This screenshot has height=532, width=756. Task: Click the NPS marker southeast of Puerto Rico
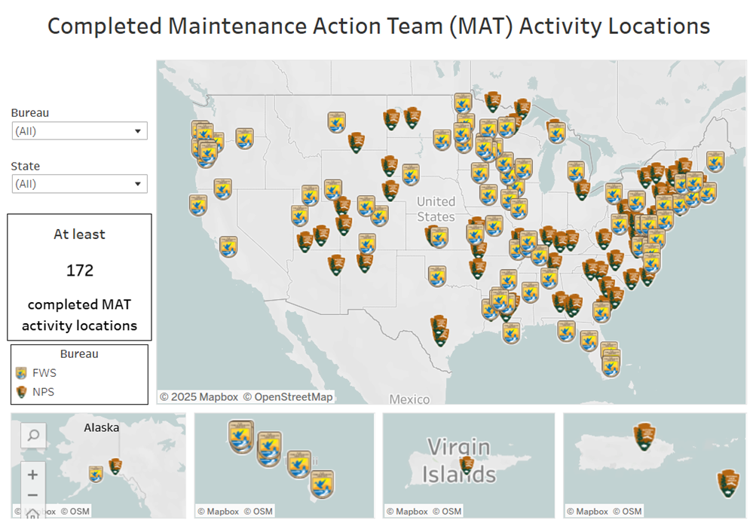coord(729,483)
